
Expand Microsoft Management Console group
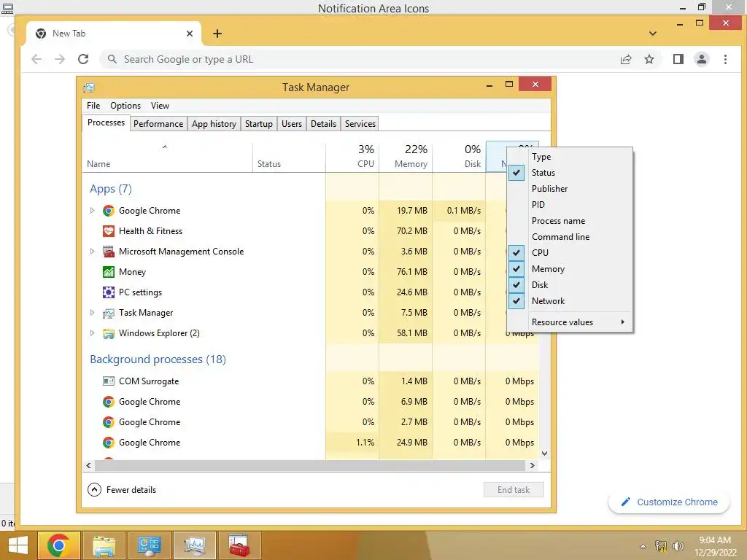point(93,252)
